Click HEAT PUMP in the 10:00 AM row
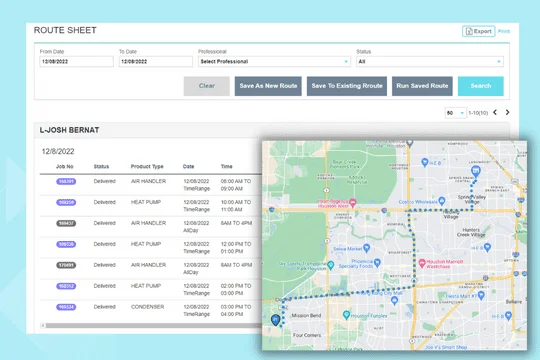This screenshot has width=540, height=360. click(146, 202)
